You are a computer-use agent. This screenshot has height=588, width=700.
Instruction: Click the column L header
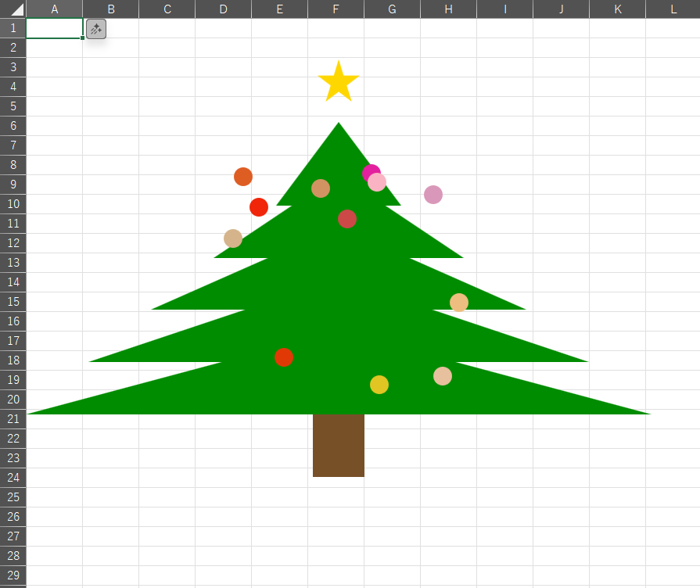click(673, 9)
